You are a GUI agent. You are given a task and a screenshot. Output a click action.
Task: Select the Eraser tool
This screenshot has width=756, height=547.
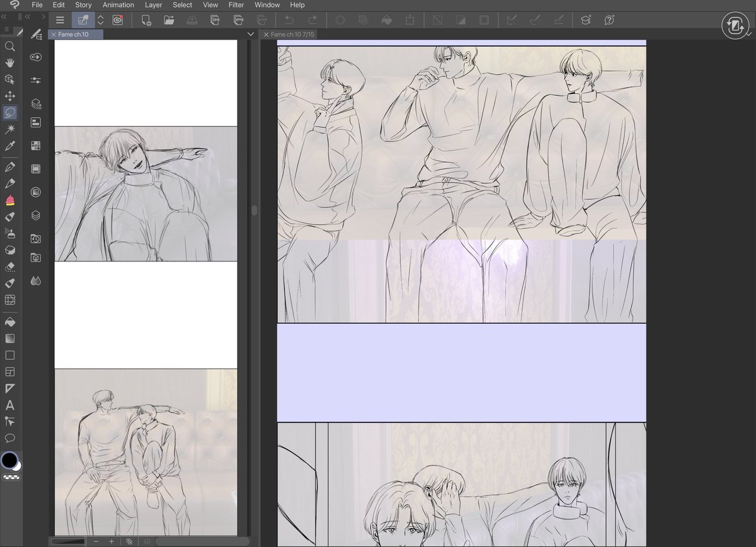click(x=9, y=267)
